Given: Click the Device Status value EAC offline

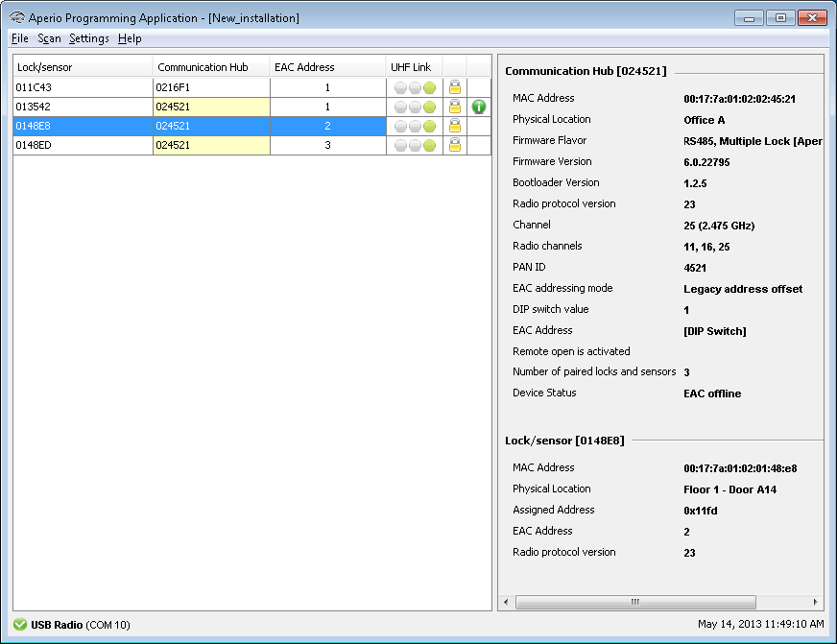Looking at the screenshot, I should 712,394.
